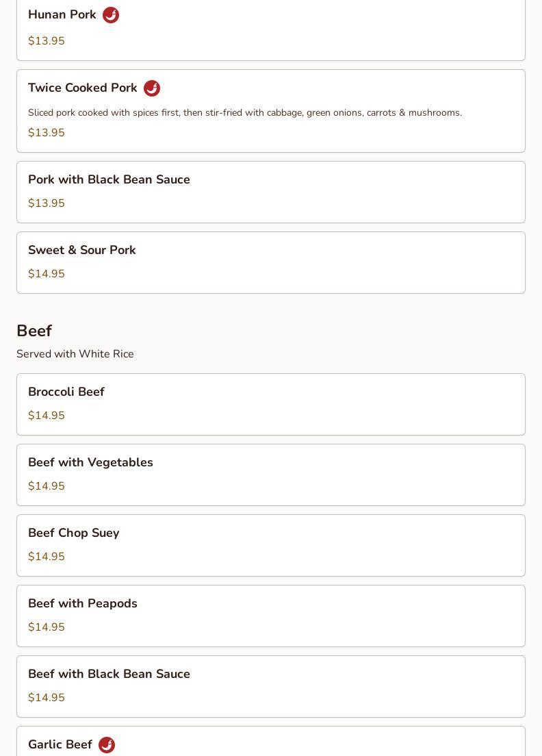This screenshot has width=542, height=756.
Task: Click the $13.95 price under Hunan Pork
Action: tap(47, 41)
